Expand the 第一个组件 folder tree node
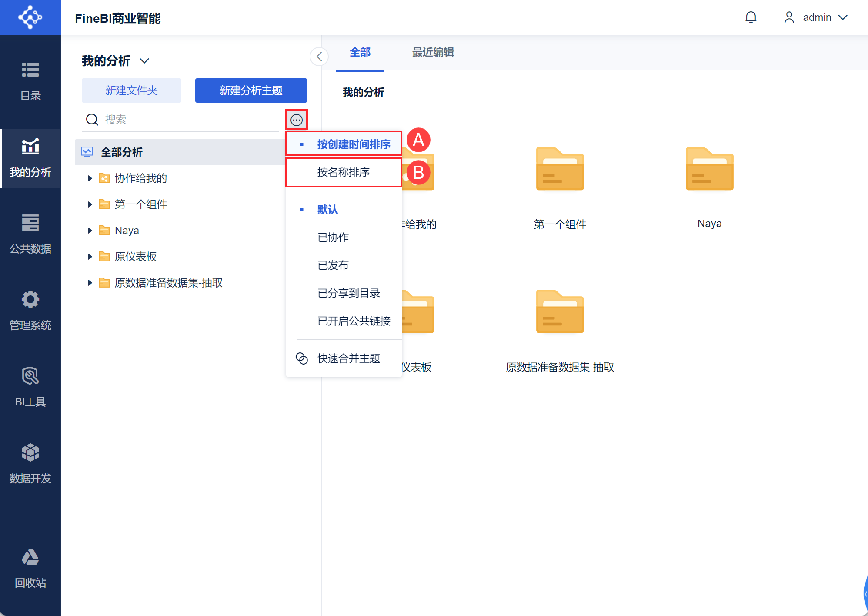Viewport: 868px width, 616px height. click(x=90, y=204)
